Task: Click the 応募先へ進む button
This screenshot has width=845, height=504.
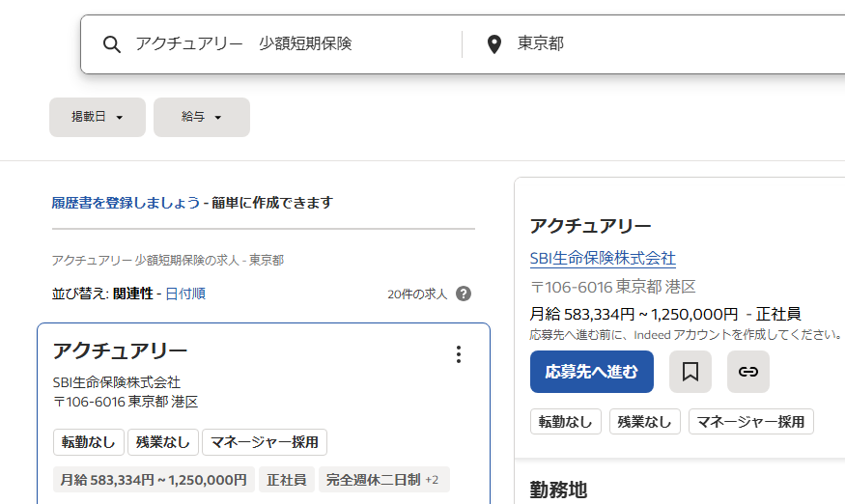Action: pos(592,372)
